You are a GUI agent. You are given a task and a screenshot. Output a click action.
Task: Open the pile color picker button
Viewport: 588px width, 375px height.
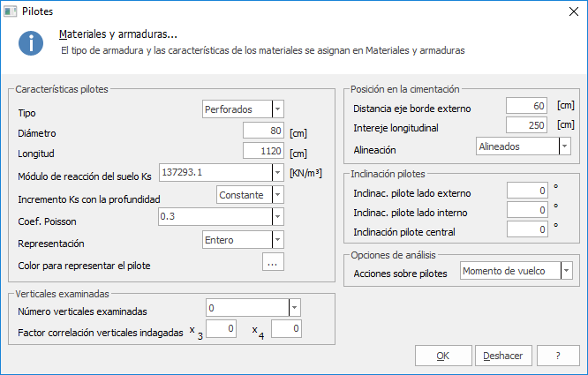pos(273,261)
